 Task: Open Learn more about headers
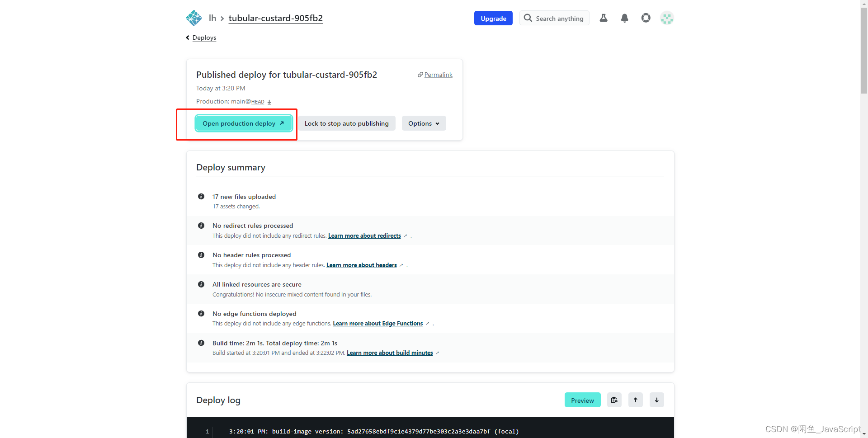[362, 265]
